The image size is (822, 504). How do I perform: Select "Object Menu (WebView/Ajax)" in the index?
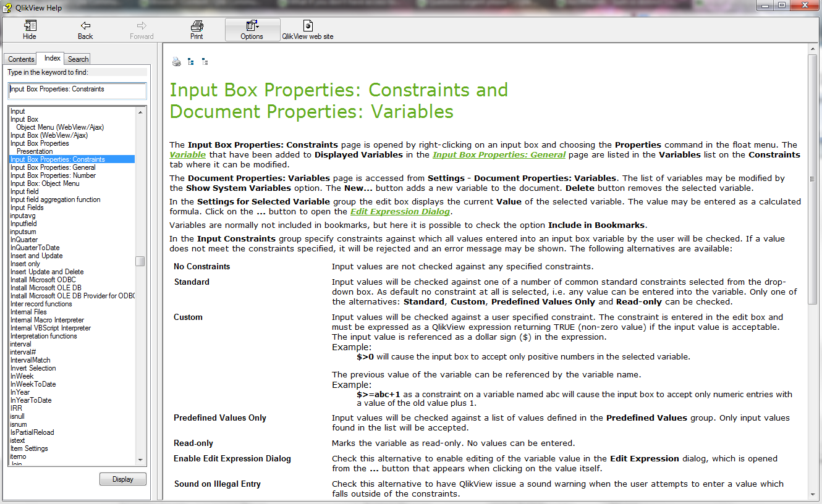pos(60,127)
